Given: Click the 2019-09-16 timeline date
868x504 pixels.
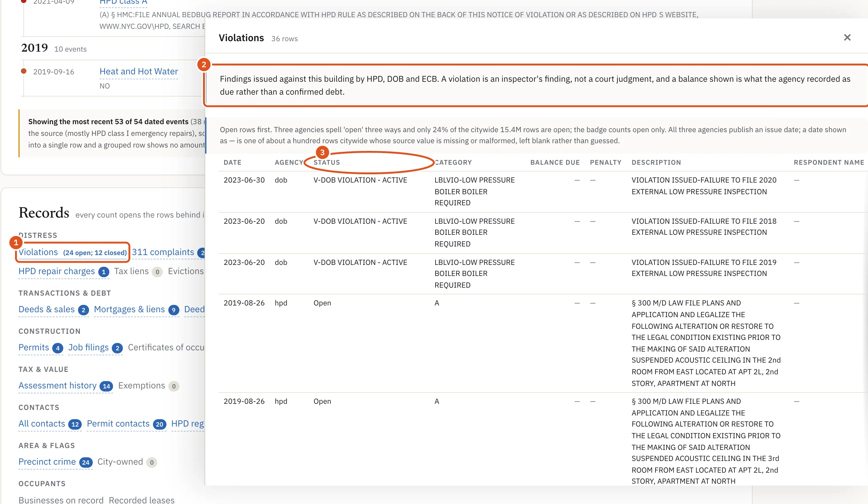Looking at the screenshot, I should click(54, 72).
